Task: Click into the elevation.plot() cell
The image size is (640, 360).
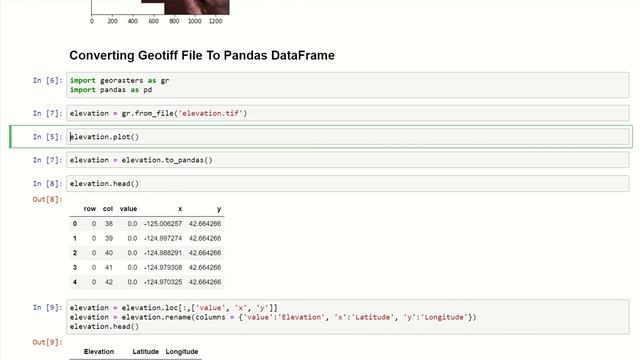Action: (347, 137)
